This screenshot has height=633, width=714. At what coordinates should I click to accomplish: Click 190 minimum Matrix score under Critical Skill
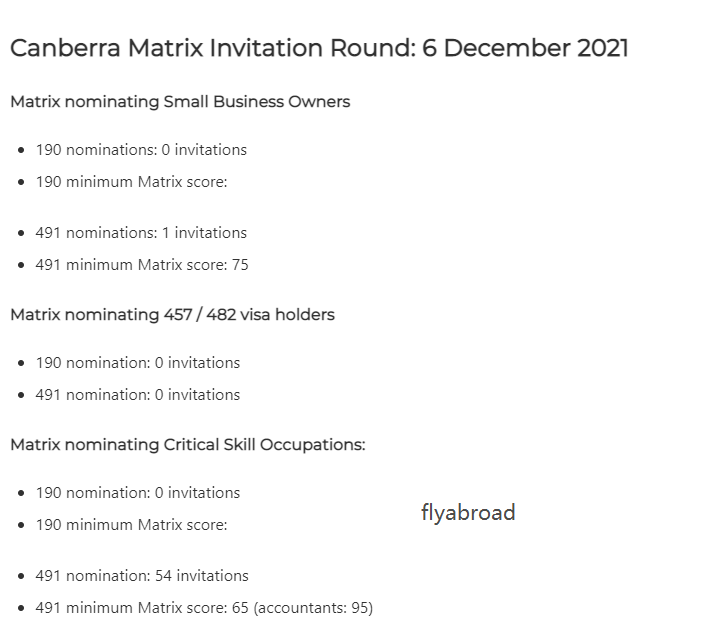(131, 525)
